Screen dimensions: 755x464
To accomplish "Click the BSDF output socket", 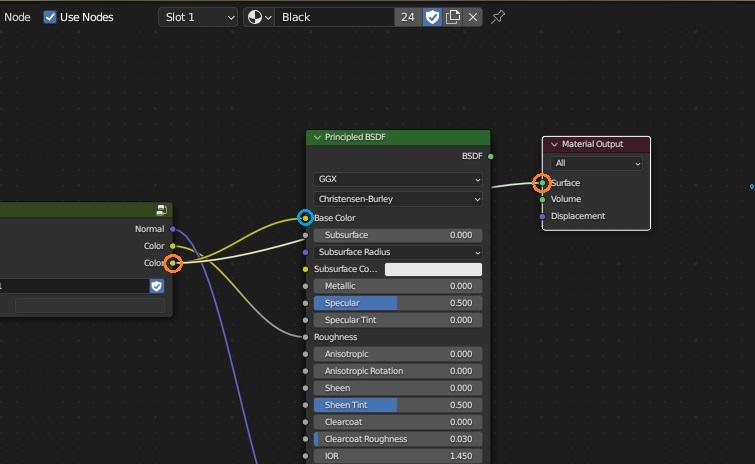I will (x=490, y=156).
